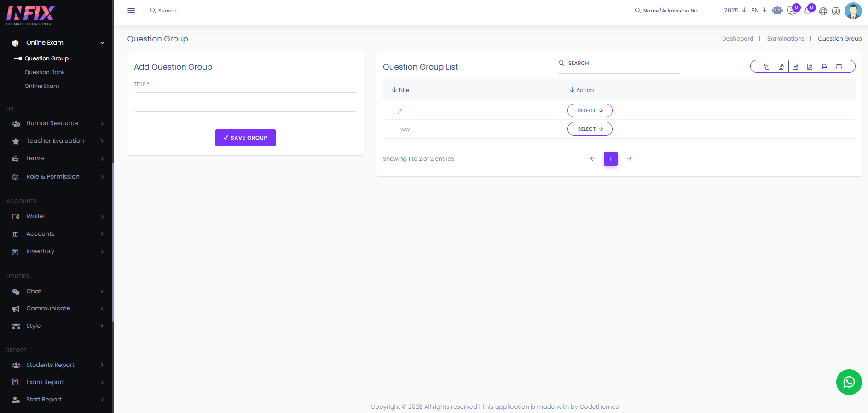Go to previous page arrow
The height and width of the screenshot is (413, 868).
tap(592, 158)
